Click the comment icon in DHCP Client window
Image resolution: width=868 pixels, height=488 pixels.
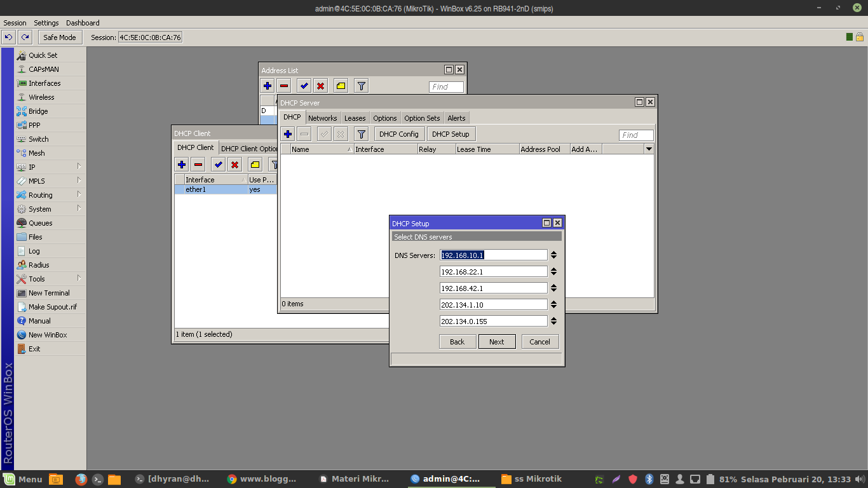255,165
